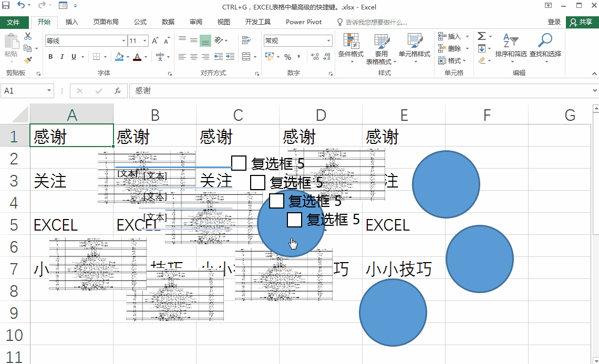The height and width of the screenshot is (364, 599).
Task: Toggle Italic formatting
Action: coord(62,57)
